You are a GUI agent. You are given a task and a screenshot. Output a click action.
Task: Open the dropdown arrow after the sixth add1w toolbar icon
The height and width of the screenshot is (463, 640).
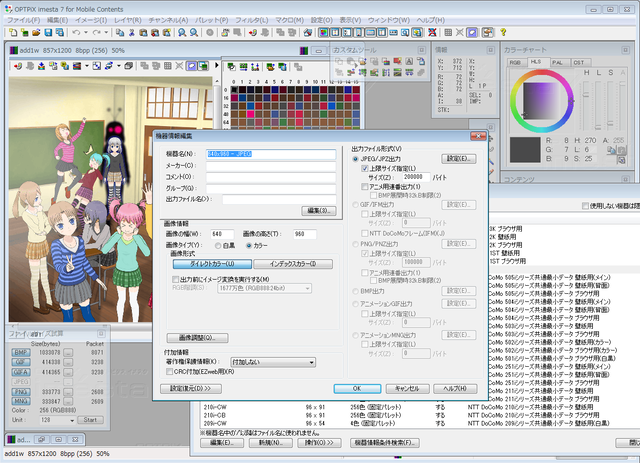click(x=87, y=66)
